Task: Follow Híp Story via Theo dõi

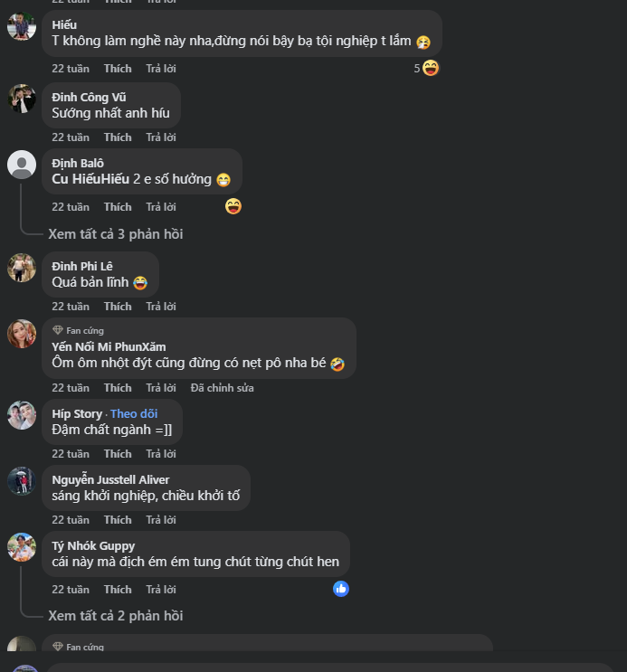Action: pos(134,414)
